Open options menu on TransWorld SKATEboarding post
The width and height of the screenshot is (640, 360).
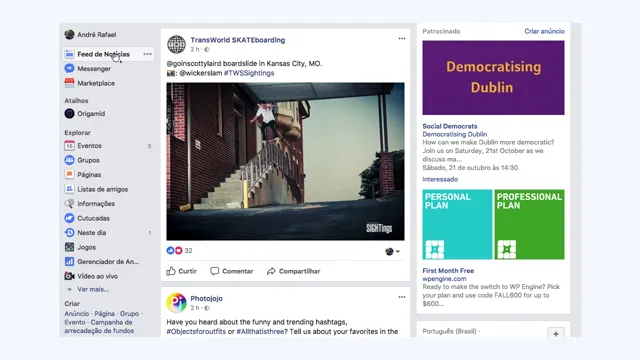[402, 38]
